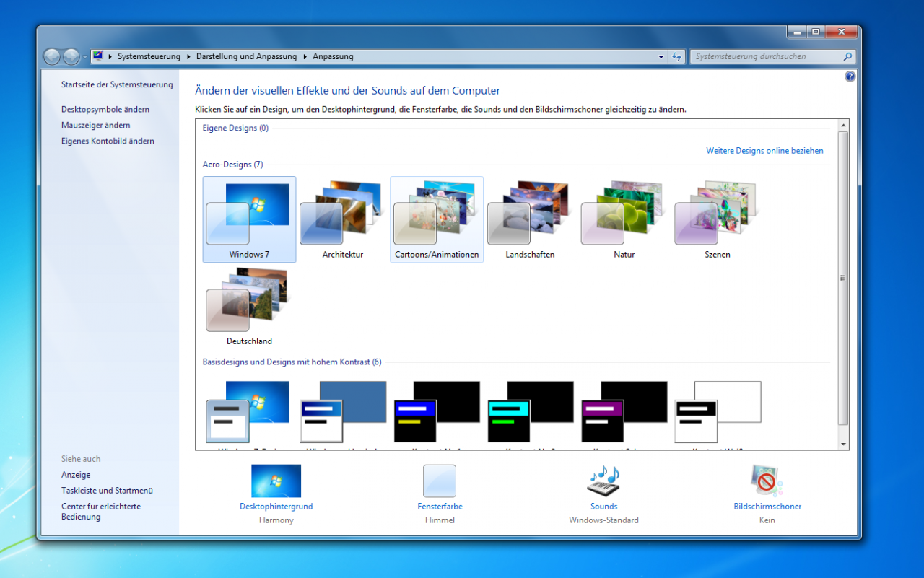Open address bar history dropdown
Viewport: 924px width, 578px height.
661,56
